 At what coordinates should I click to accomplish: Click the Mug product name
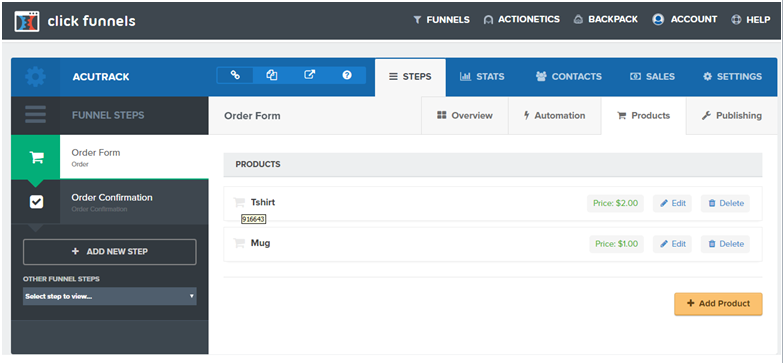coord(260,243)
